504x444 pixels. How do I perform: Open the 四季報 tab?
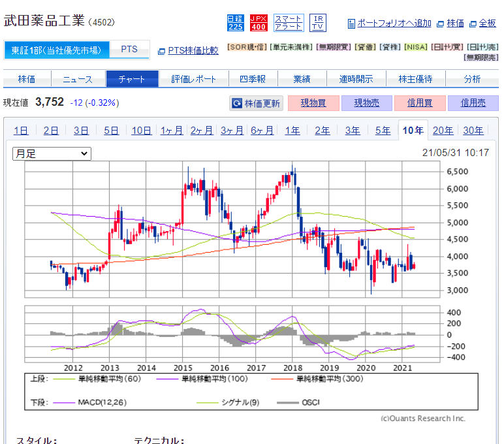(253, 79)
